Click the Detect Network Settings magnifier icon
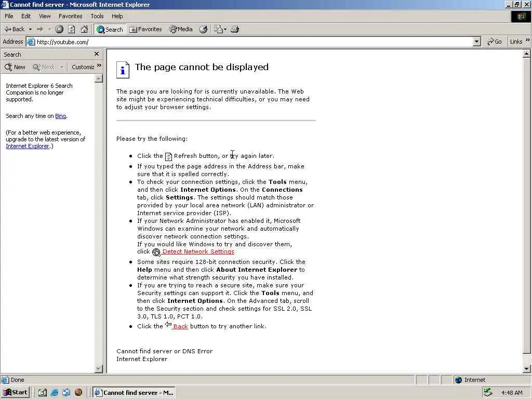The width and height of the screenshot is (532, 399). pyautogui.click(x=156, y=252)
